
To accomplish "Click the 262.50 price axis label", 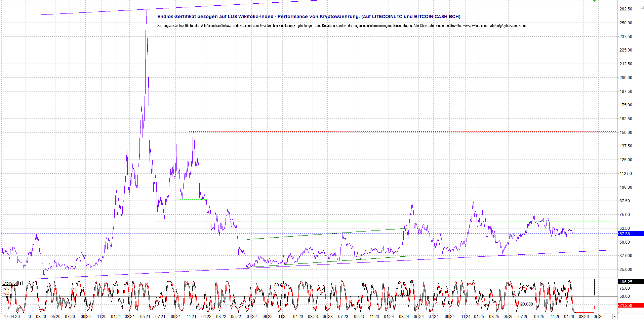I will pos(626,9).
